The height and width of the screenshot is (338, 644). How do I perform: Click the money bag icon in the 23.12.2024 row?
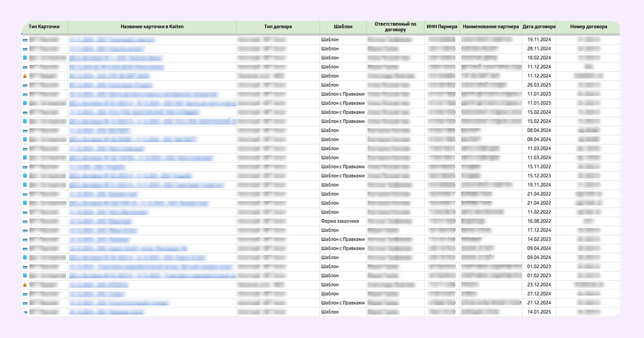point(25,285)
